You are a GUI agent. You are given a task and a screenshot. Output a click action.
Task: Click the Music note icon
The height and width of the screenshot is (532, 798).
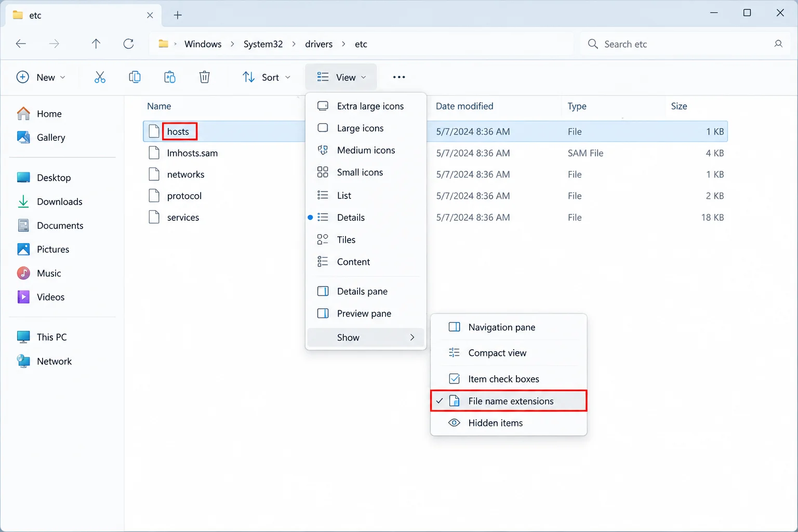(23, 273)
